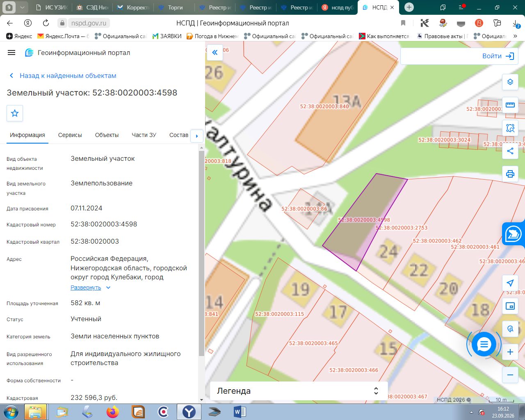
Task: Open the hamburger menu in portal header
Action: 11,52
